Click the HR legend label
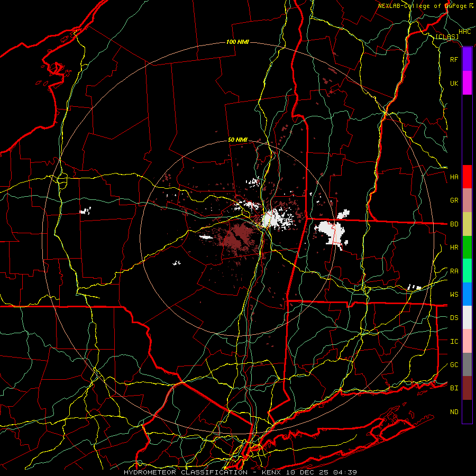476x476 pixels. coord(454,248)
